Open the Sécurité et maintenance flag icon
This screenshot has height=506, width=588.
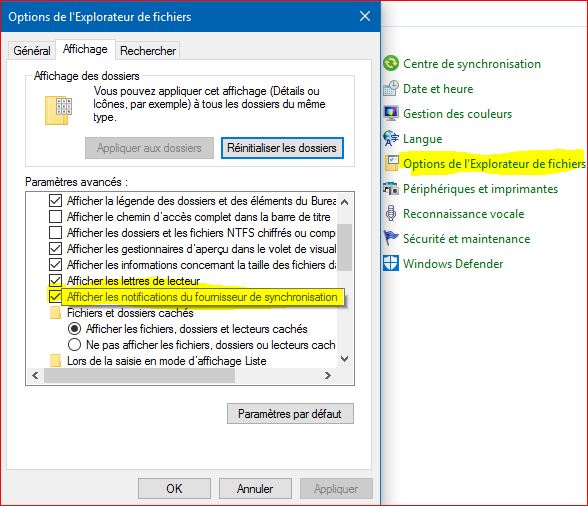391,238
